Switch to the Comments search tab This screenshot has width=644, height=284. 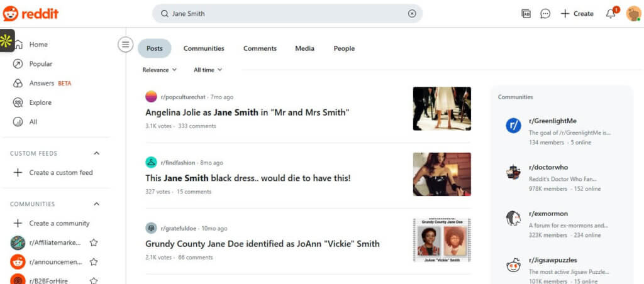(x=260, y=48)
